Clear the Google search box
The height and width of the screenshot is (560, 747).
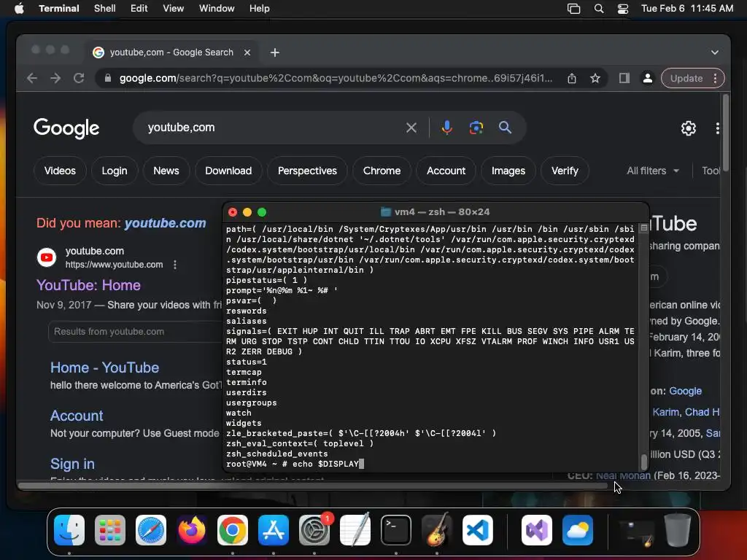pos(411,128)
